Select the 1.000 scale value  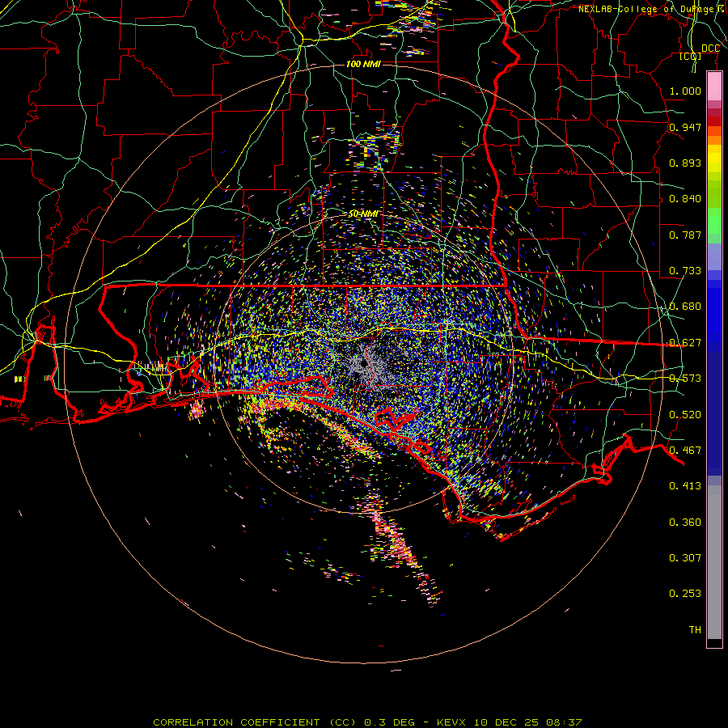[685, 91]
